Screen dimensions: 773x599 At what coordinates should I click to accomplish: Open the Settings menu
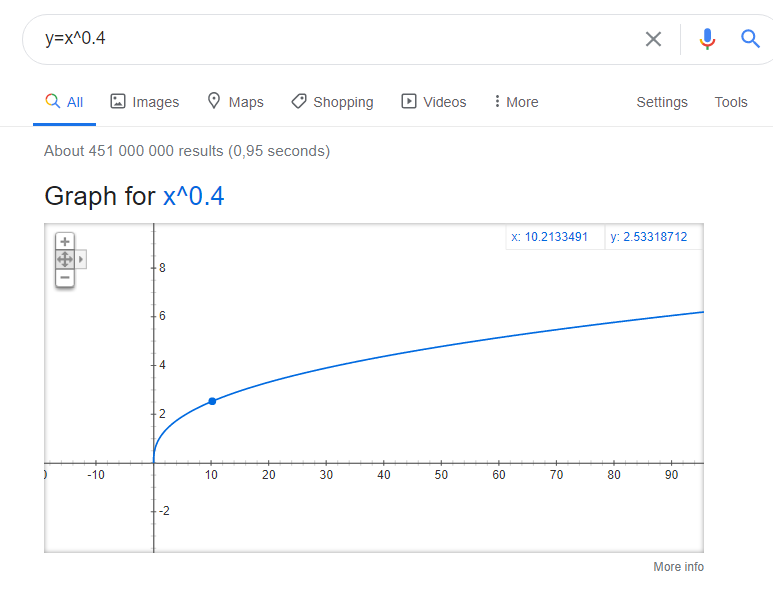point(662,102)
